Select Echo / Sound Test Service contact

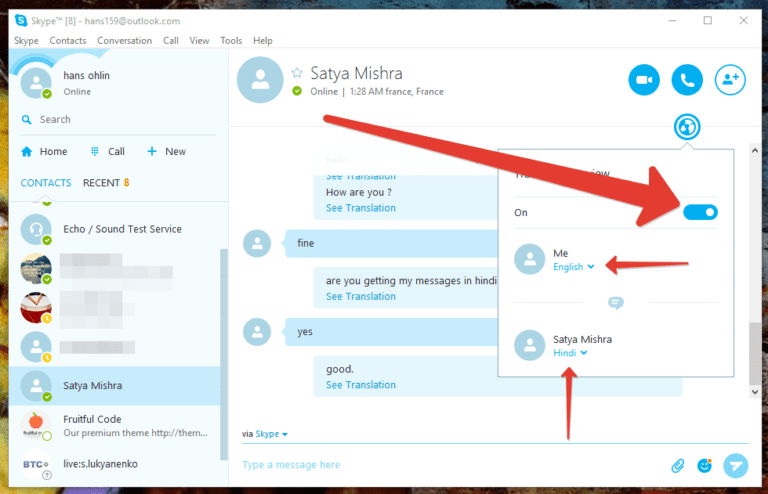coord(115,229)
